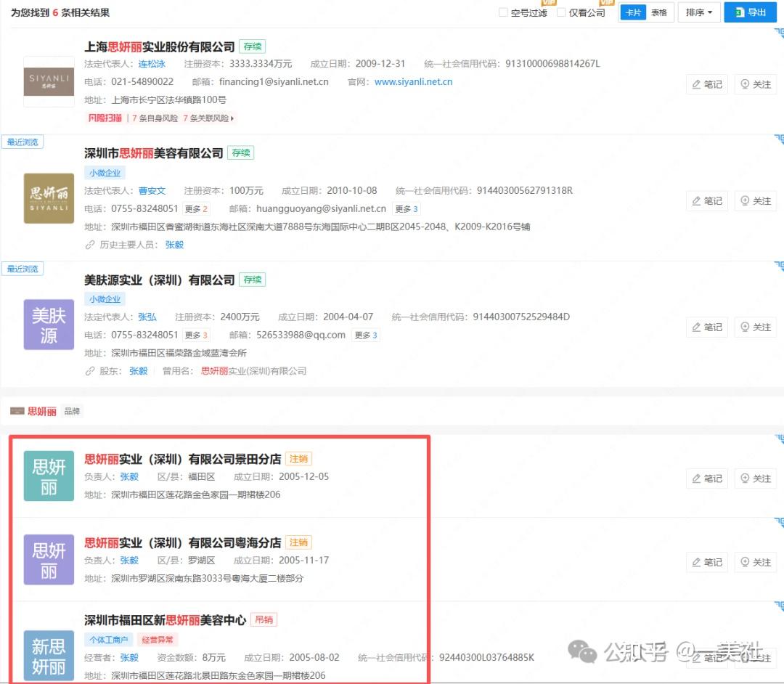Open 张毅 under 历史主要人员
The image size is (784, 684).
pyautogui.click(x=174, y=245)
